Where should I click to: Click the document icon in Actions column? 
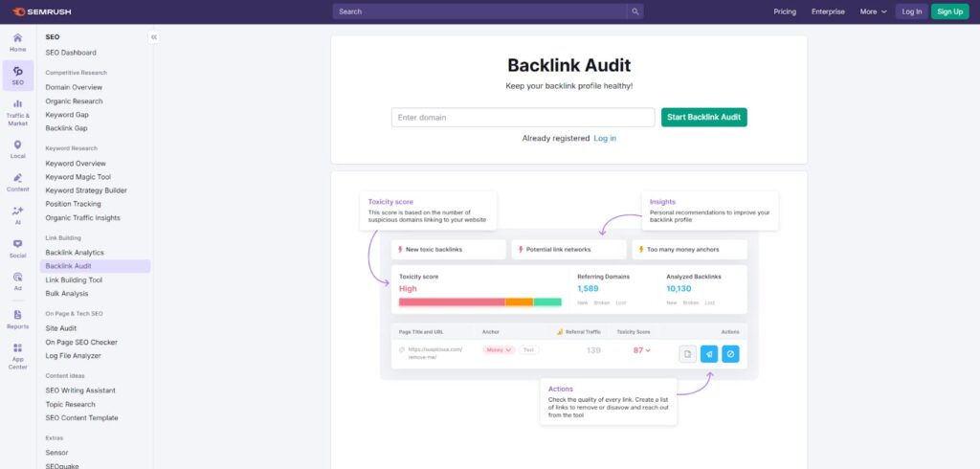[687, 354]
